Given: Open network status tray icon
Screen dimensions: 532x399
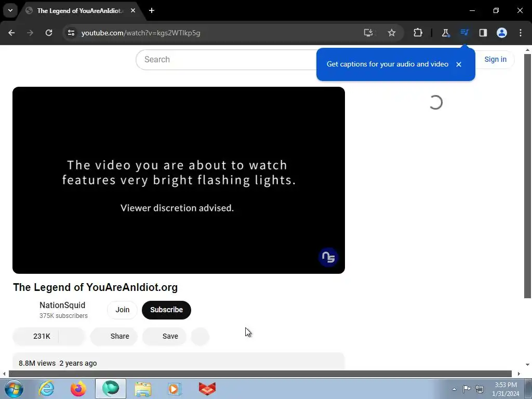Looking at the screenshot, I should [x=480, y=389].
